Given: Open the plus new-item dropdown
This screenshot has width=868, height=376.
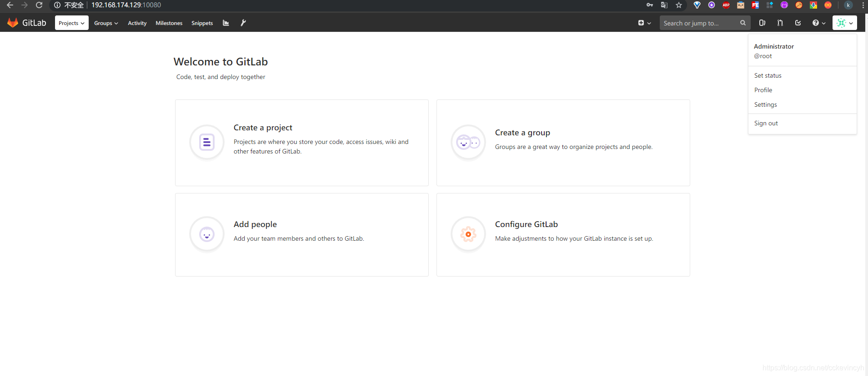Looking at the screenshot, I should tap(644, 23).
